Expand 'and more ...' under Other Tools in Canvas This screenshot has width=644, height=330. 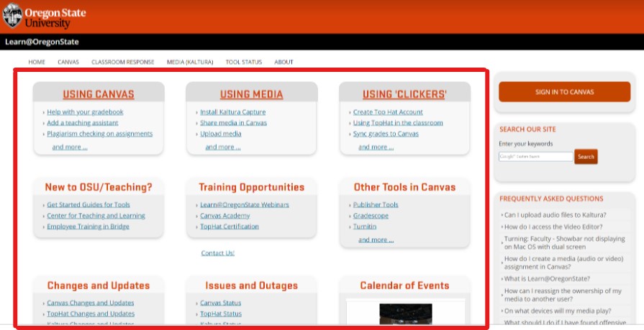376,240
